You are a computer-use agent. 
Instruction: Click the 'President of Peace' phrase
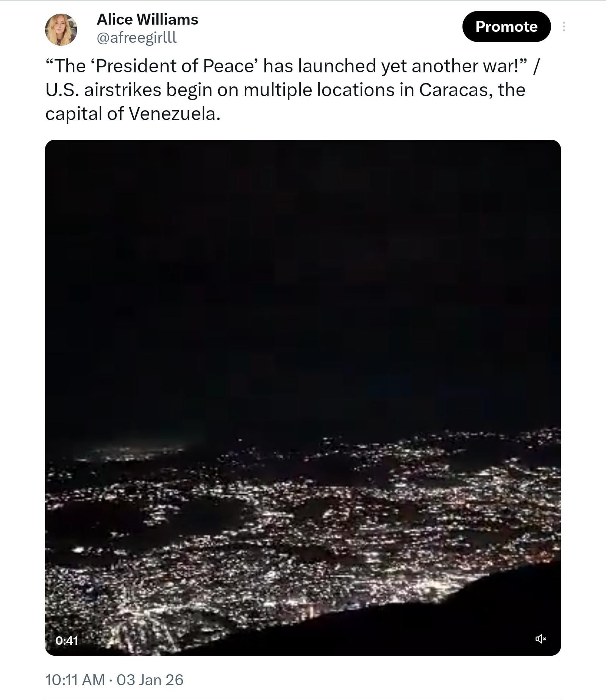point(174,66)
